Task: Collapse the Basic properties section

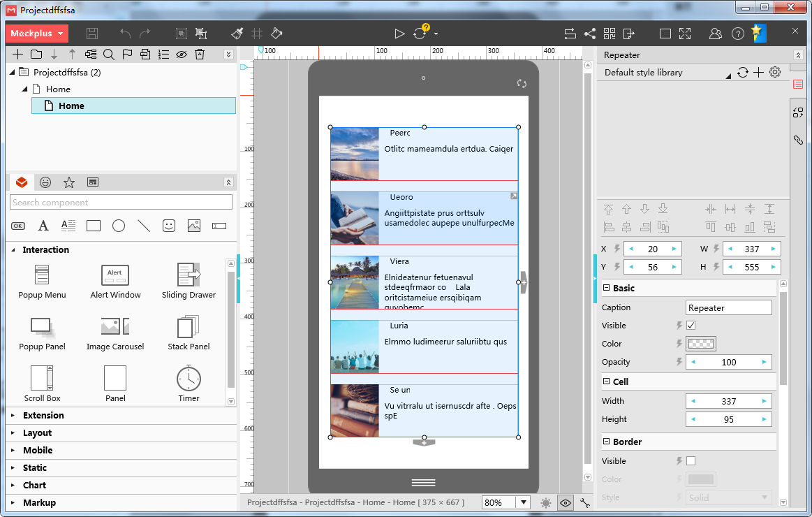Action: pyautogui.click(x=606, y=288)
